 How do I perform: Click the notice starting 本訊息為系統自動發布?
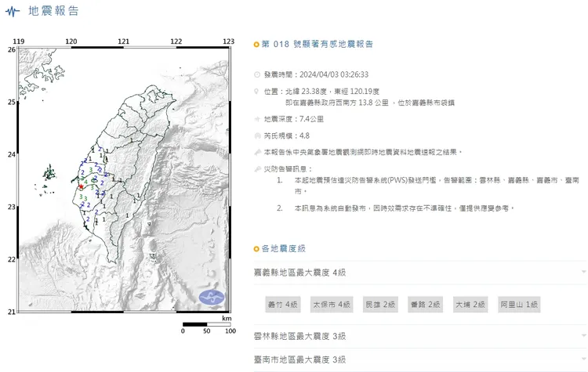405,208
